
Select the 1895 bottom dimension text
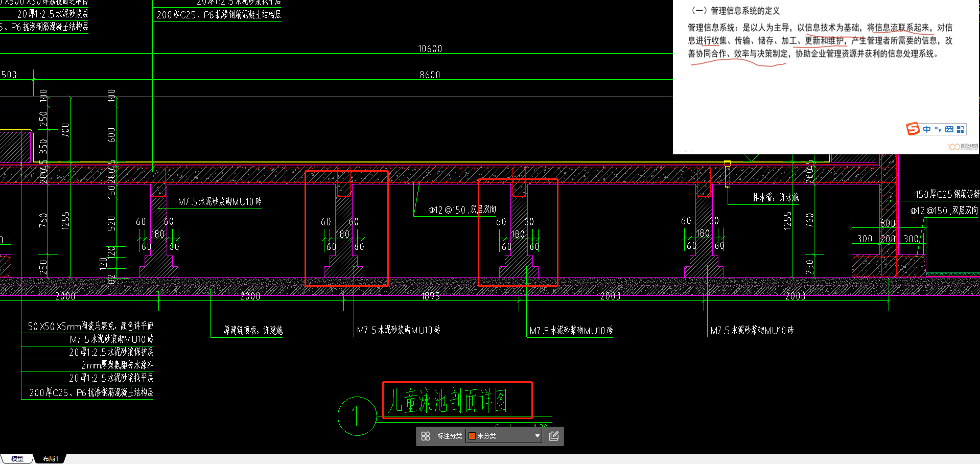[430, 296]
